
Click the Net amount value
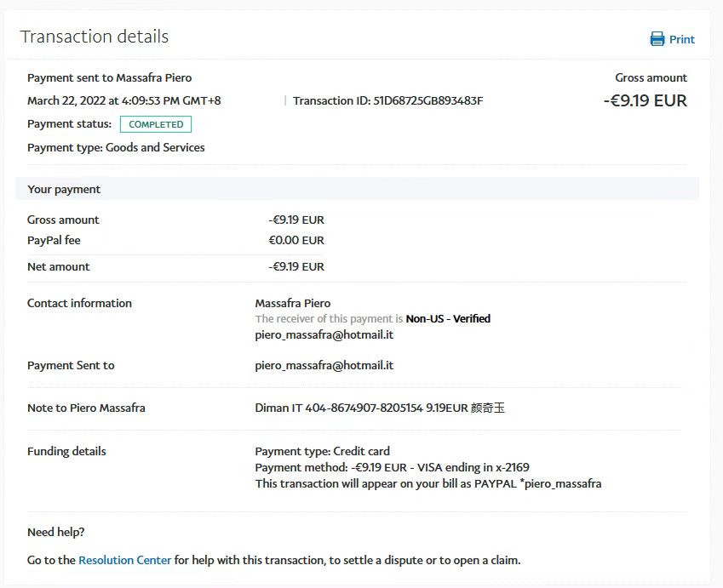(x=296, y=266)
